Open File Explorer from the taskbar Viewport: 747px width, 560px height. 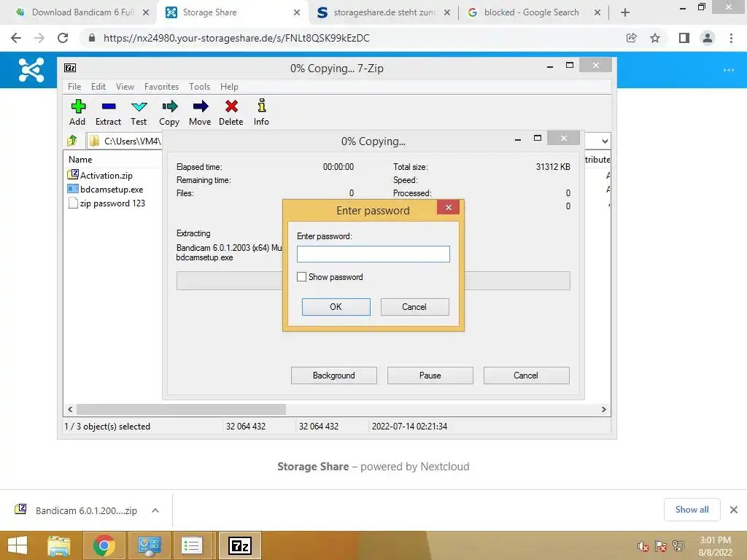point(59,545)
